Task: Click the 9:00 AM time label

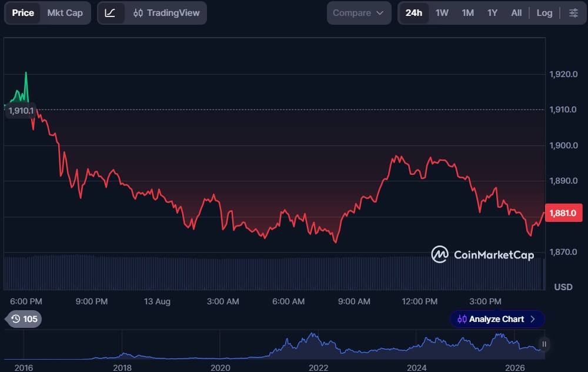Action: click(354, 301)
